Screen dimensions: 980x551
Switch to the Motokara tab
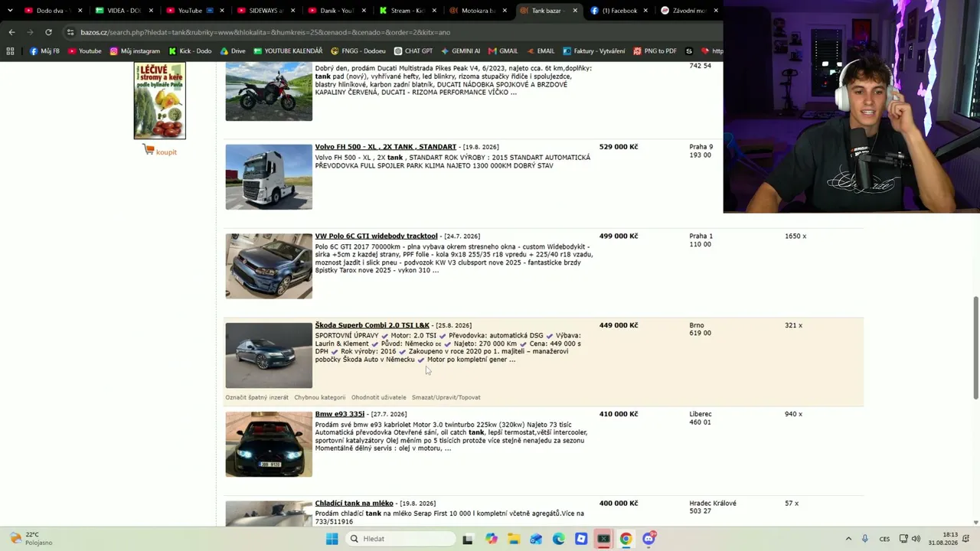pyautogui.click(x=476, y=11)
